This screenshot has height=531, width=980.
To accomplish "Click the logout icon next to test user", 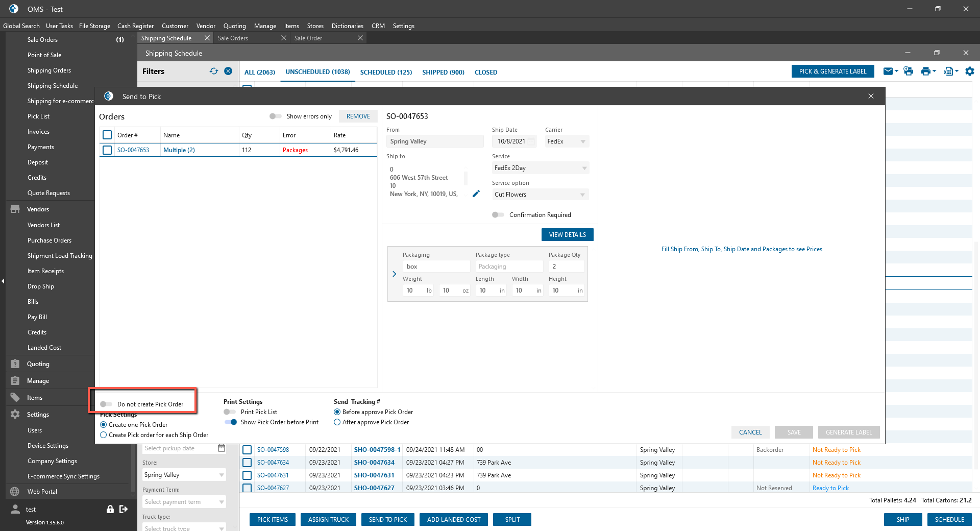I will pos(124,509).
